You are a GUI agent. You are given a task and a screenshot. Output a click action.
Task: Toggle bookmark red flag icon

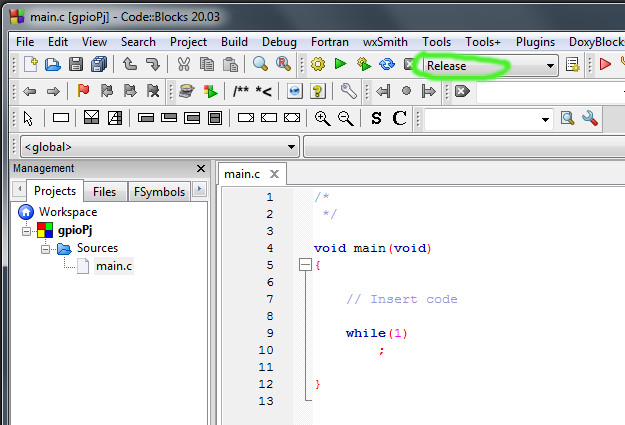(x=83, y=91)
